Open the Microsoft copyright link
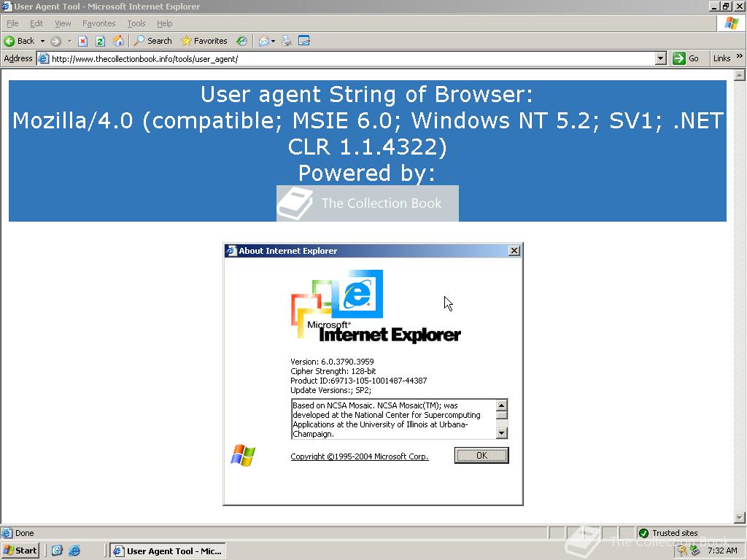This screenshot has width=747, height=560. click(359, 456)
